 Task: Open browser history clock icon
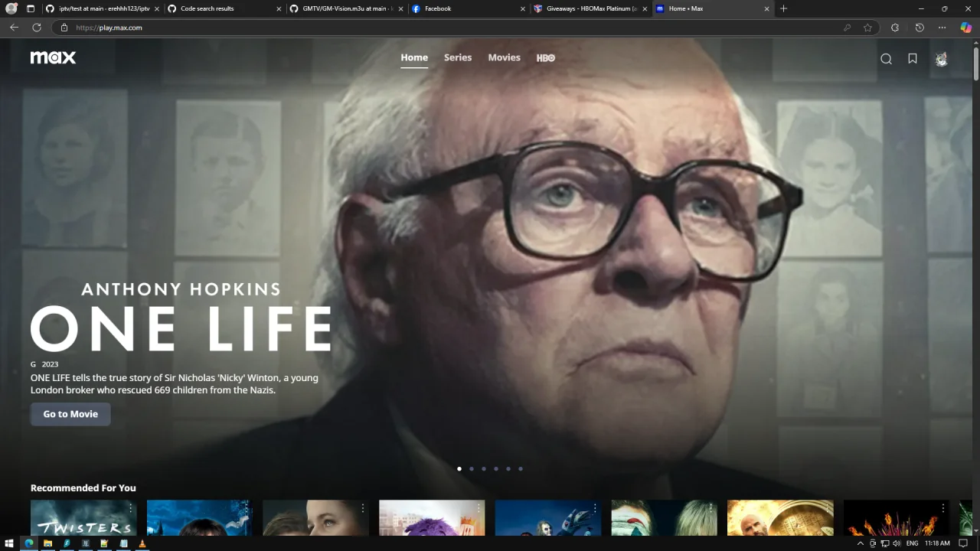(x=920, y=28)
